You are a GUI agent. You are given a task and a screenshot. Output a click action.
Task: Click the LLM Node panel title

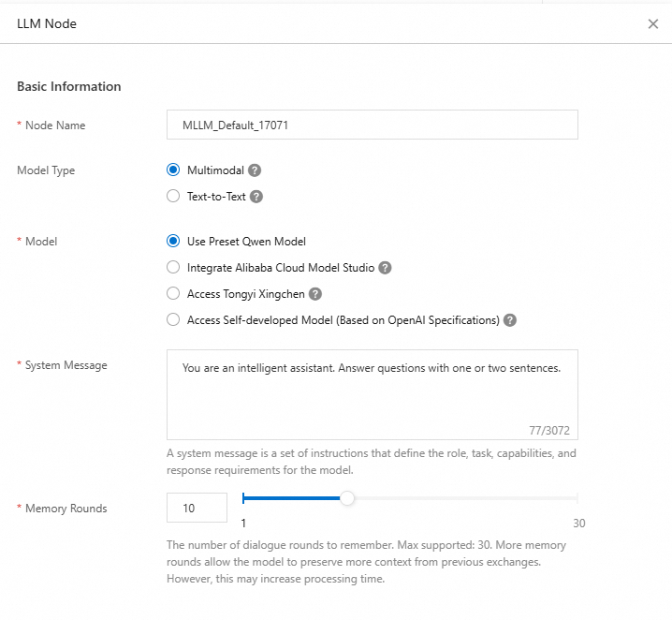tap(47, 23)
